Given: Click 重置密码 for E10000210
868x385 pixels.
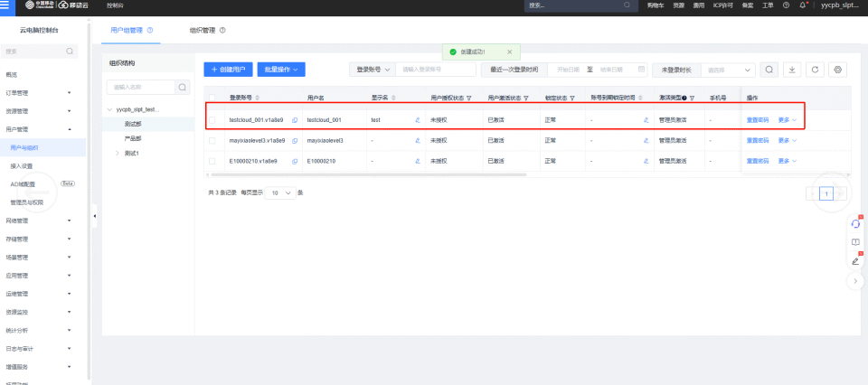Looking at the screenshot, I should click(758, 161).
